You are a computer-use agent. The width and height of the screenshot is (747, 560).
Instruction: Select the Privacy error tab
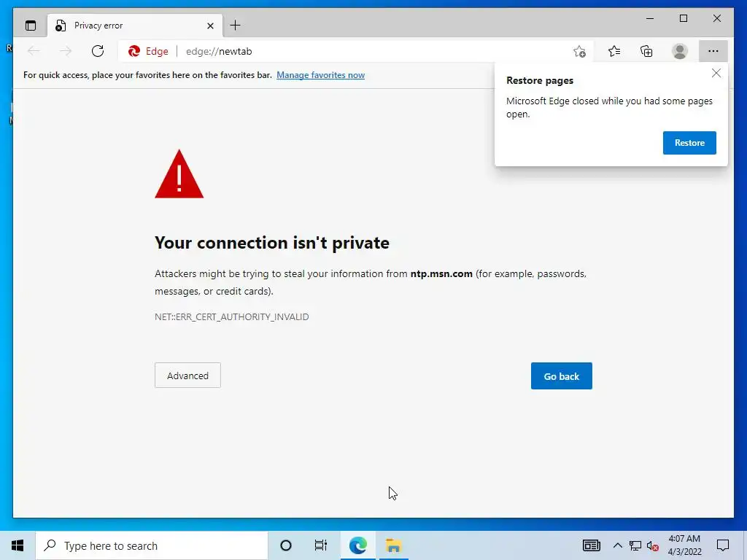pyautogui.click(x=135, y=26)
